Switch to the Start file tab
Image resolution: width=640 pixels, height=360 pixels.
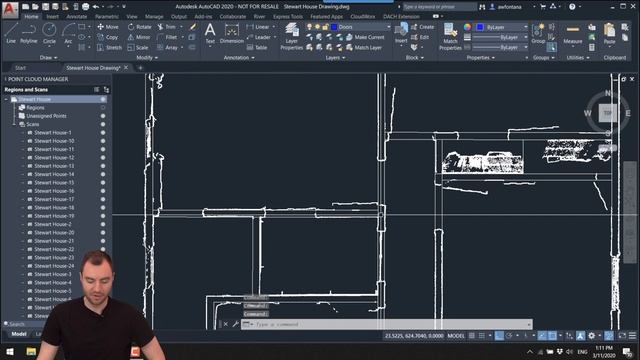click(x=20, y=68)
